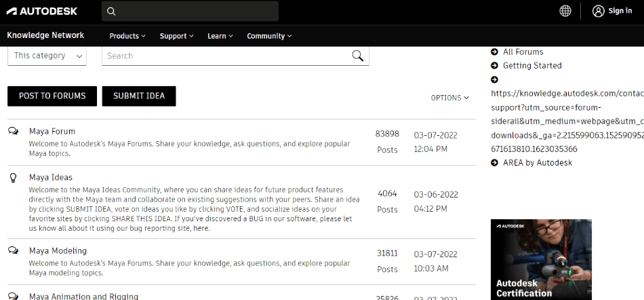
Task: Click the 83898 post count for Maya Forum
Action: click(x=387, y=134)
